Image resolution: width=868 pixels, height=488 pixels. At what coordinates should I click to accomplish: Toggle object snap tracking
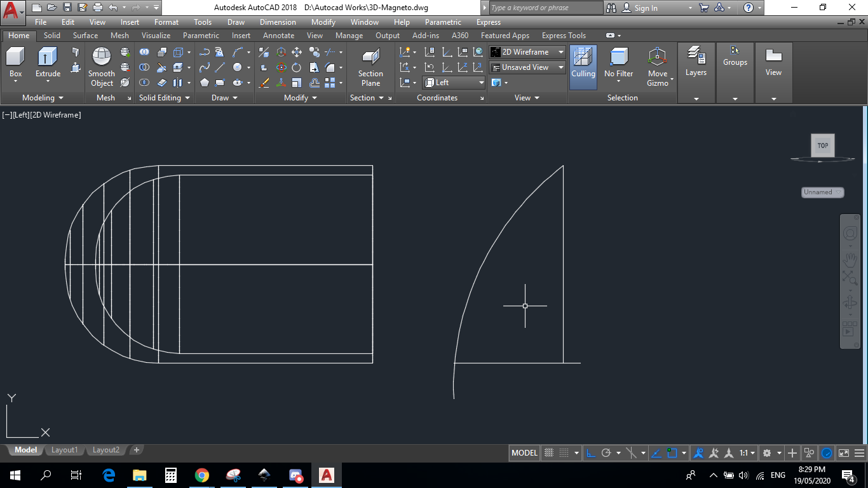[x=656, y=453]
